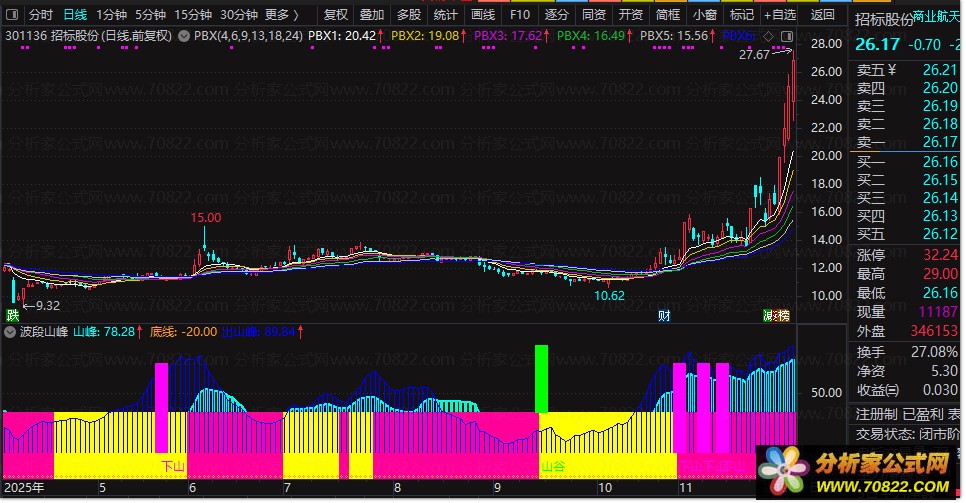Click 简框 simple frame button
Image resolution: width=966 pixels, height=503 pixels.
(x=667, y=14)
